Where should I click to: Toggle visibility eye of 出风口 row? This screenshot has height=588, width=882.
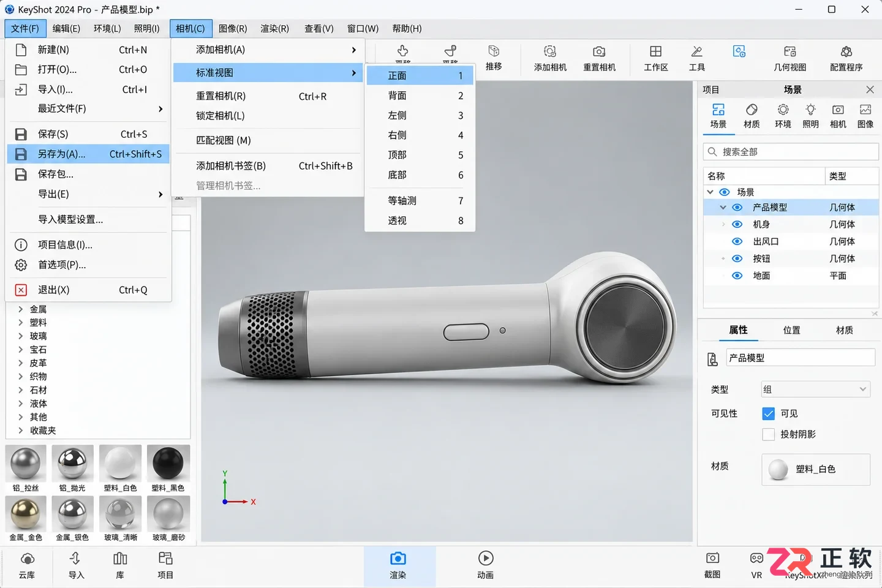(737, 241)
